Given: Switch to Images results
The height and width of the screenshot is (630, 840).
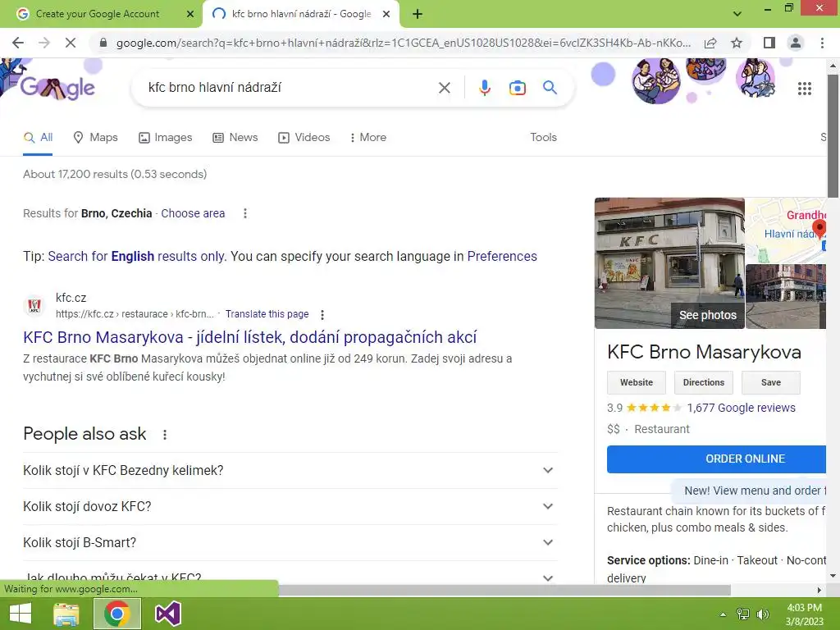Looking at the screenshot, I should 165,138.
